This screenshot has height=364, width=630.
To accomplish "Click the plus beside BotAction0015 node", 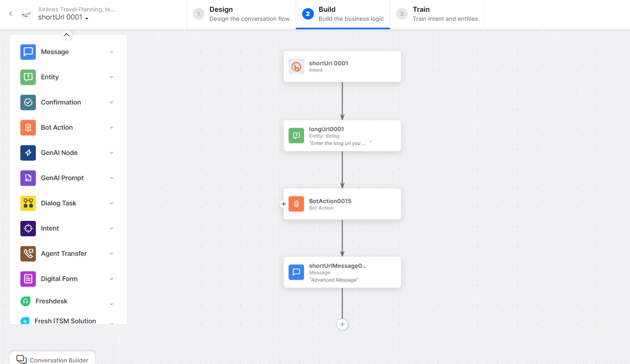I will (x=284, y=204).
